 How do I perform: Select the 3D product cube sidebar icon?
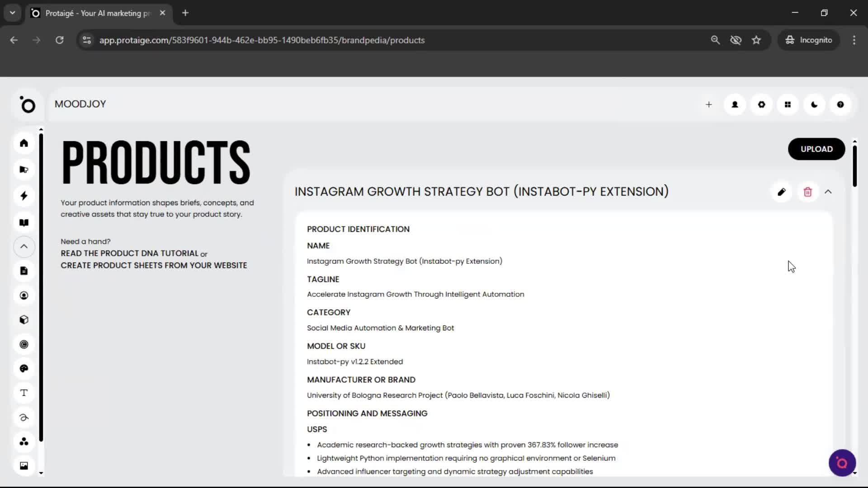(x=24, y=319)
